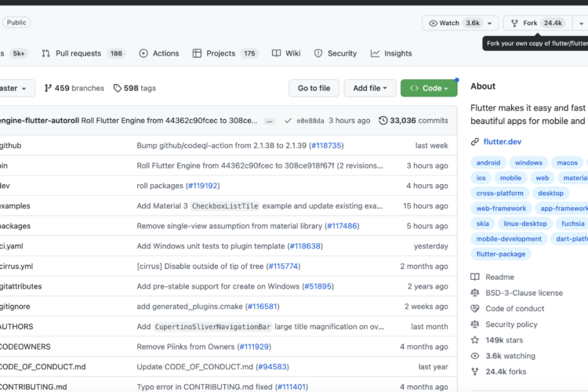Click the Fork icon in the Fork button
Screen dimensions: 588x392
coord(514,24)
